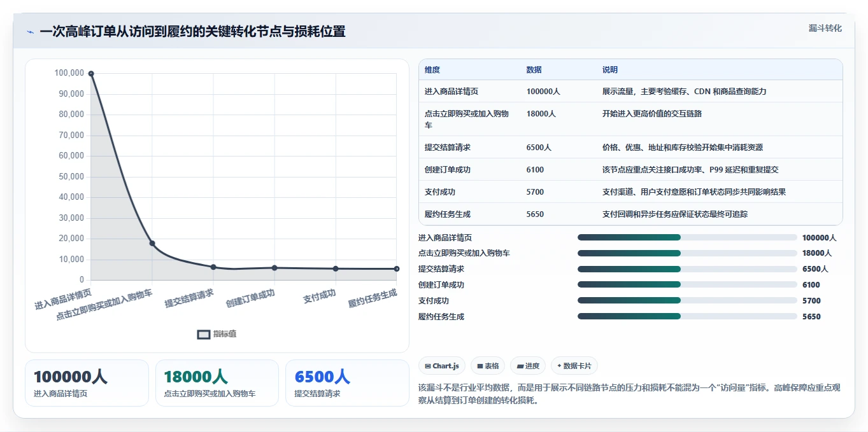Image resolution: width=868 pixels, height=432 pixels.
Task: Click the 履约任务生成 progress bar
Action: click(x=687, y=316)
